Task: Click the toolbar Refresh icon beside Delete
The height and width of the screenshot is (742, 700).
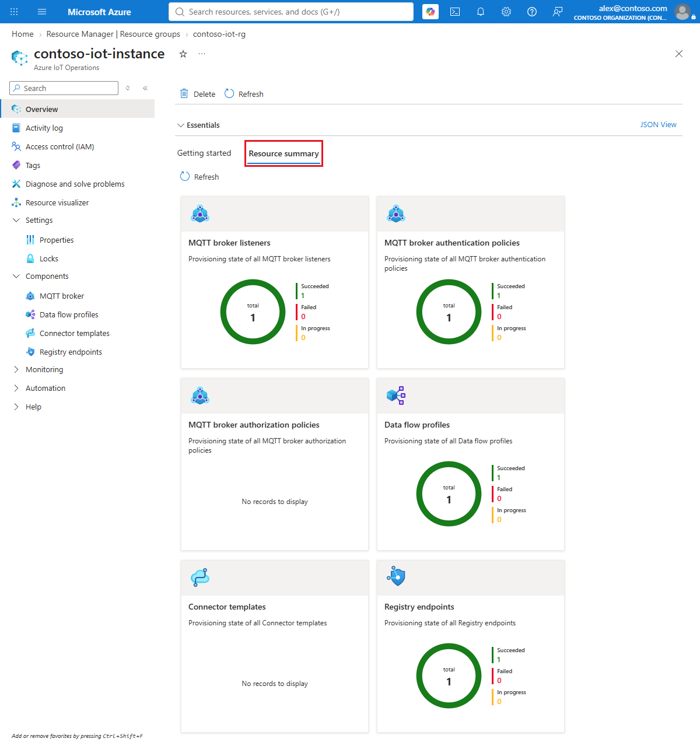Action: (229, 93)
